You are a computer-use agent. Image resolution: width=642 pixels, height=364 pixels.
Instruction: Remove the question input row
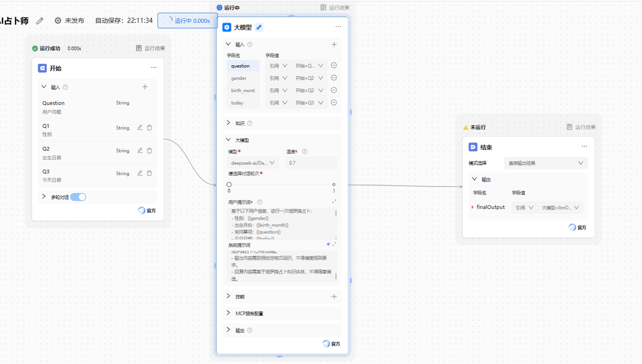click(x=334, y=66)
